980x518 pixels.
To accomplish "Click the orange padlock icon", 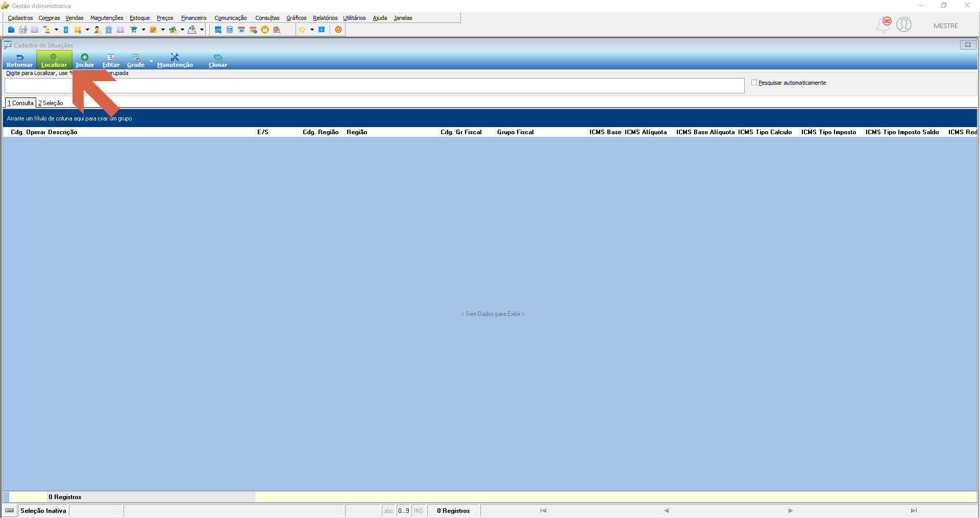I will [265, 30].
